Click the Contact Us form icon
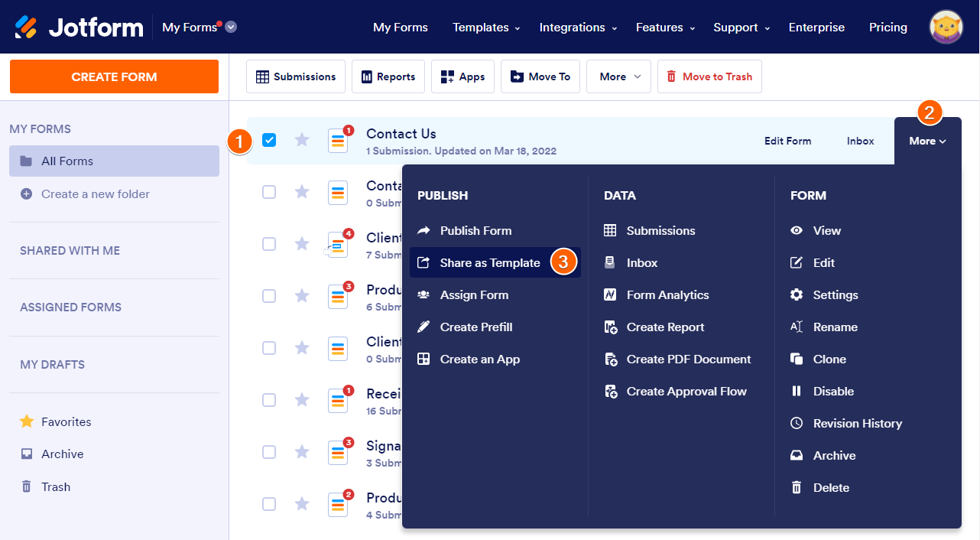Screen dimensions: 980x540 coord(338,141)
